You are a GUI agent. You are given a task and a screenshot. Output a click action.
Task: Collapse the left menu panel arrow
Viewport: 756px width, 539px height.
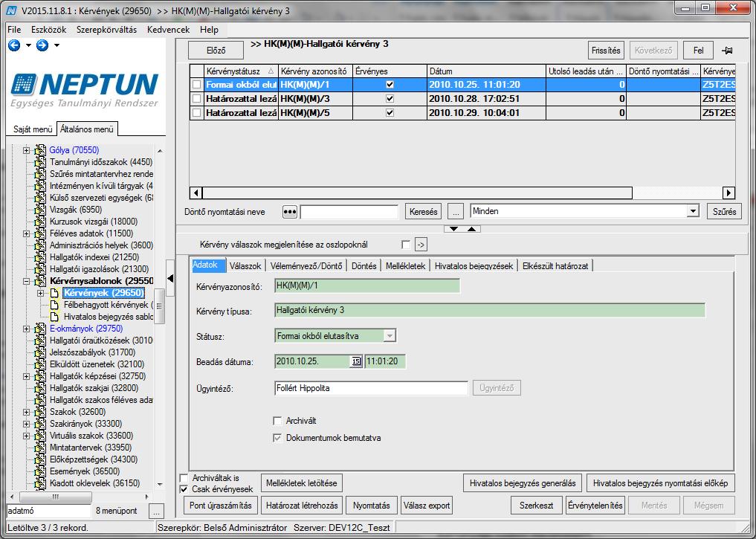tap(170, 278)
